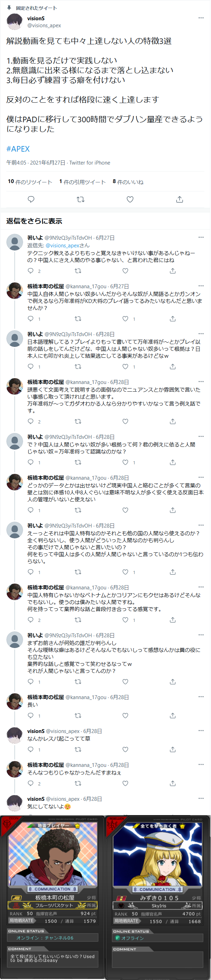Reply to the pinned visionS tweet

tap(31, 199)
